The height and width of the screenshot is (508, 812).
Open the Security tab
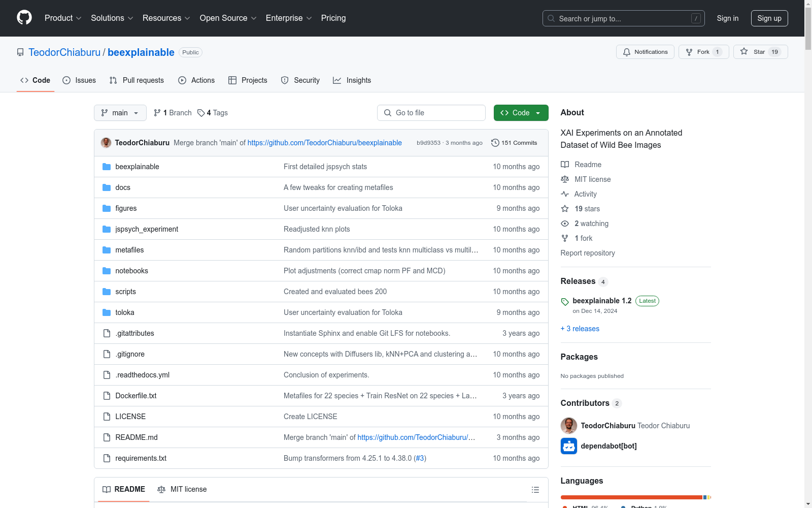click(300, 80)
